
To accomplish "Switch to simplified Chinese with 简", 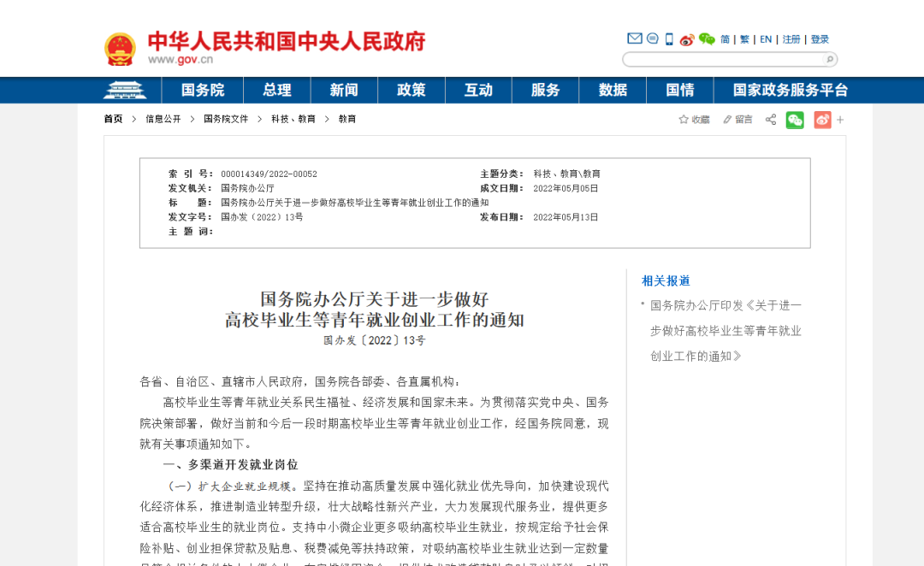I will point(724,38).
